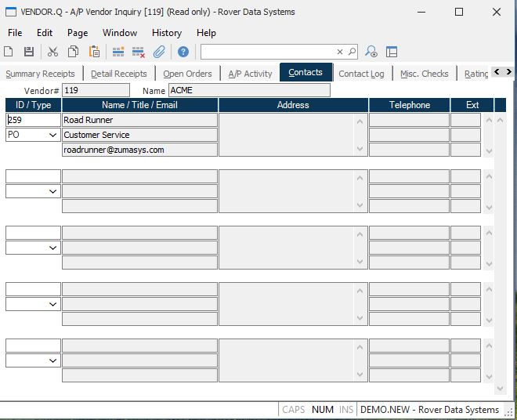Viewport: 517px width, 420px height.
Task: Switch to the A/P Activity tab
Action: point(250,74)
